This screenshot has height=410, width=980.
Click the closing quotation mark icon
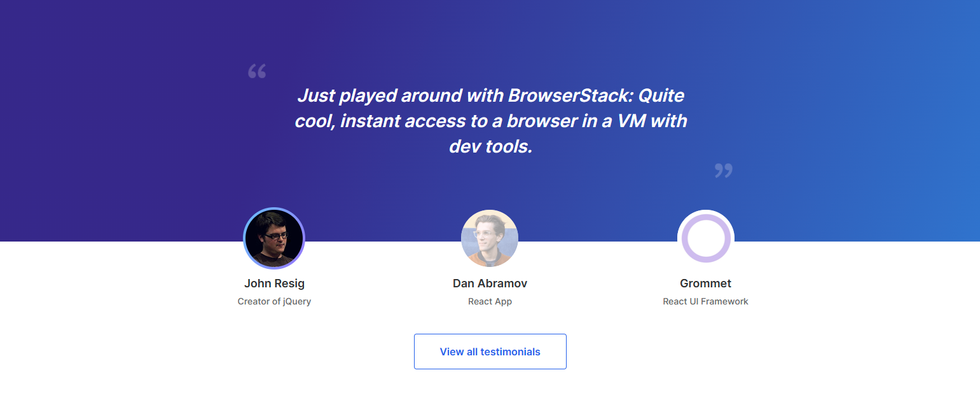[724, 170]
